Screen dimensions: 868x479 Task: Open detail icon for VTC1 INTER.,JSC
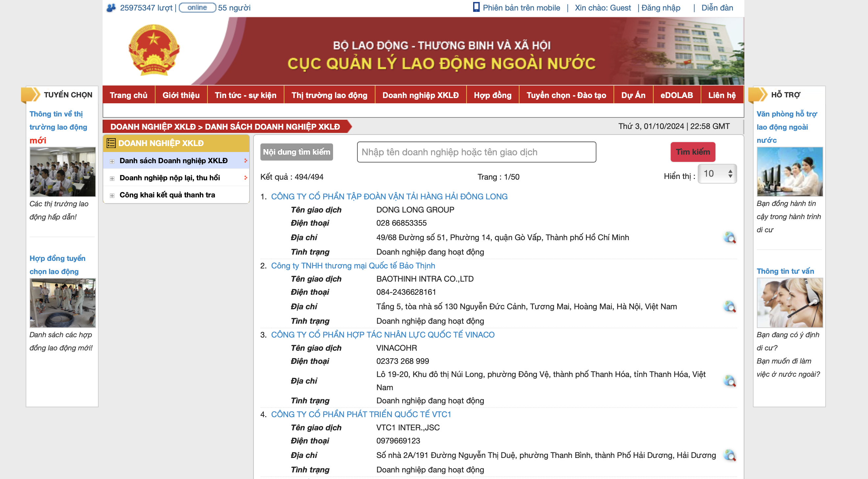pos(730,455)
